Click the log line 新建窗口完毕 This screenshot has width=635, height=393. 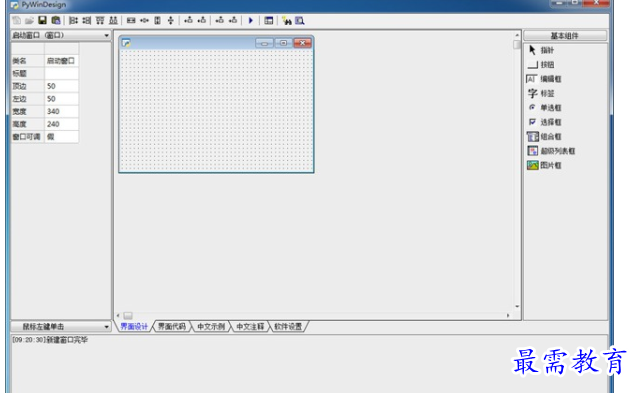point(50,340)
